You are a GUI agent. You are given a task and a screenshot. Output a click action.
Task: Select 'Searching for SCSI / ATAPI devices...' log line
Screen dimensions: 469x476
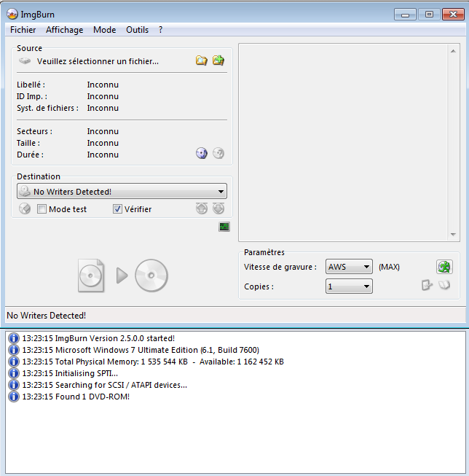pyautogui.click(x=104, y=385)
